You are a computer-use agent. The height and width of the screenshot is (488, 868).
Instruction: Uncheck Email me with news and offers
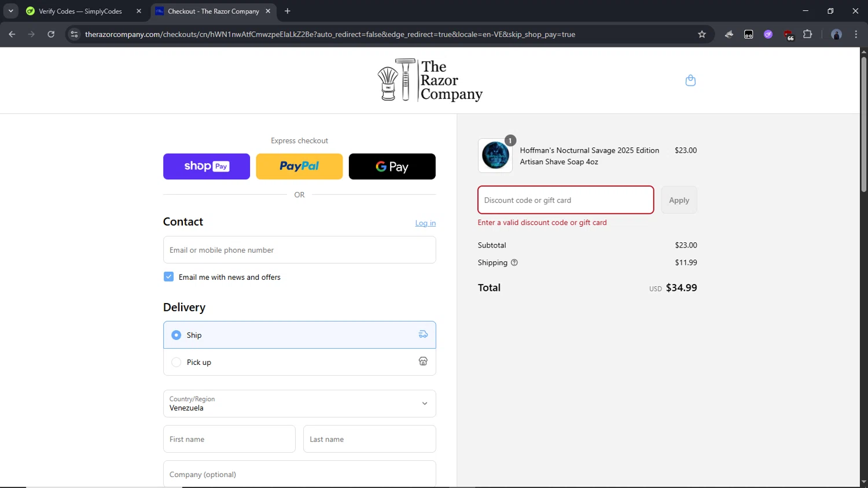(168, 277)
